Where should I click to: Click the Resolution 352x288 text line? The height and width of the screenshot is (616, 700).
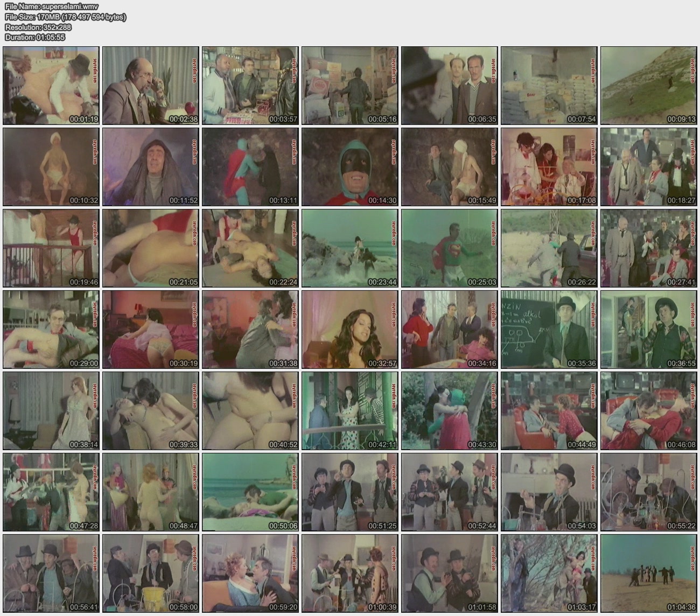[x=38, y=27]
